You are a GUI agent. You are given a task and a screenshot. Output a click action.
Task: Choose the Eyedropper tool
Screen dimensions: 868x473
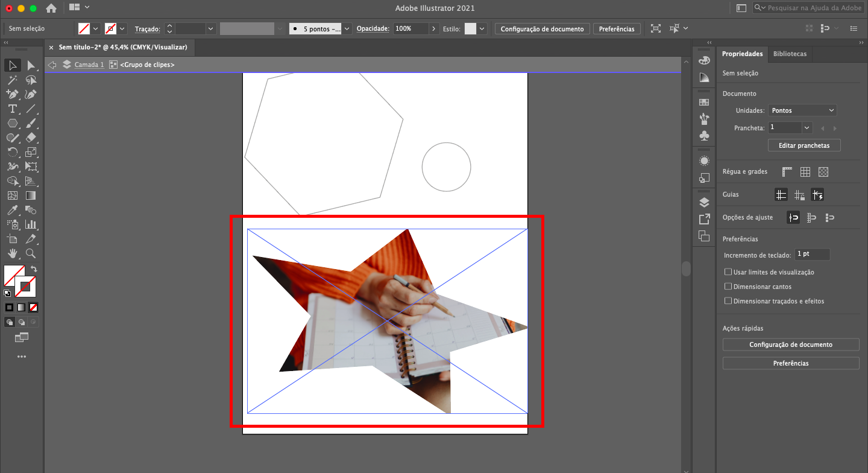tap(12, 210)
